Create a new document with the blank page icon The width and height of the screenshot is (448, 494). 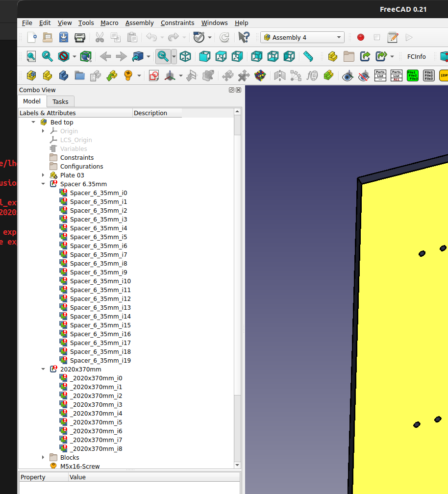click(31, 37)
